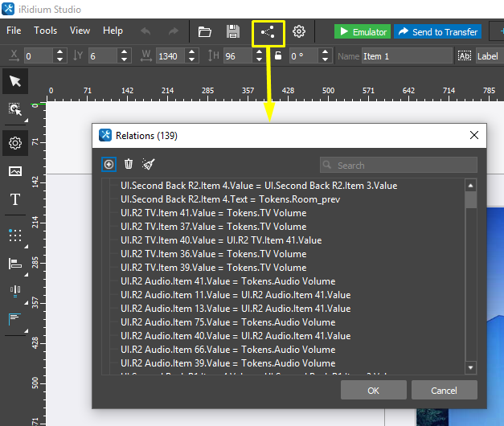
Task: Add new relation with plus icon
Action: point(109,164)
